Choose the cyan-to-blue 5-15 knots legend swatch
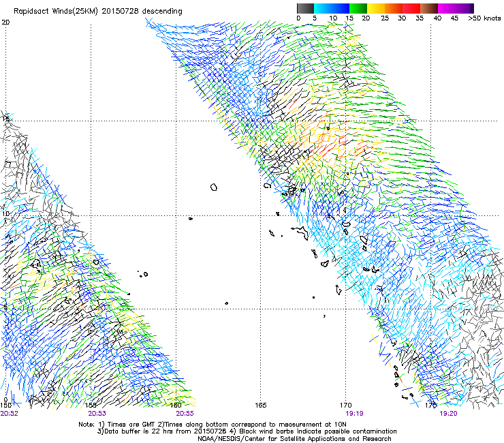The height and width of the screenshot is (443, 504). click(332, 8)
